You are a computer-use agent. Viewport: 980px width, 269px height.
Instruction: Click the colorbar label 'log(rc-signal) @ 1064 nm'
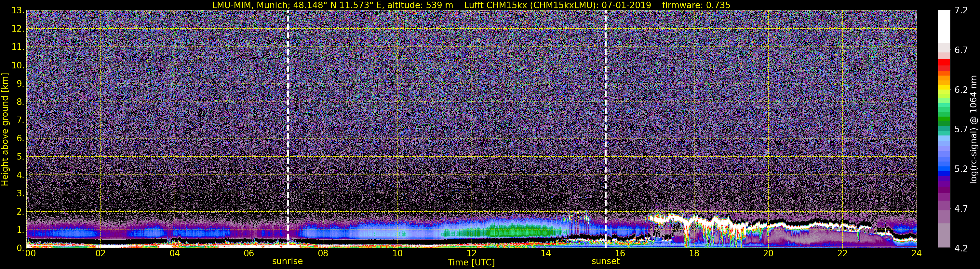pyautogui.click(x=973, y=129)
